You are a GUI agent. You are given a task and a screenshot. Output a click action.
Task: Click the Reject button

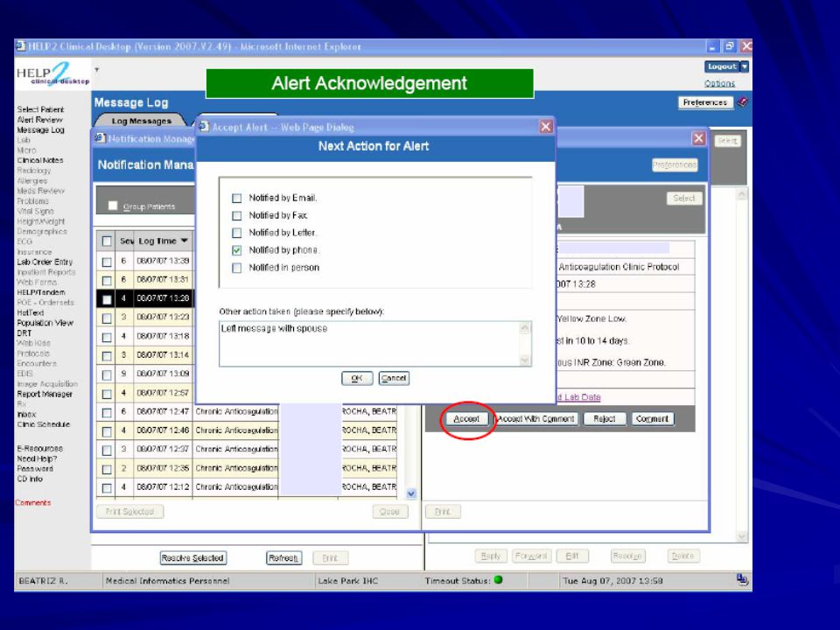click(605, 419)
